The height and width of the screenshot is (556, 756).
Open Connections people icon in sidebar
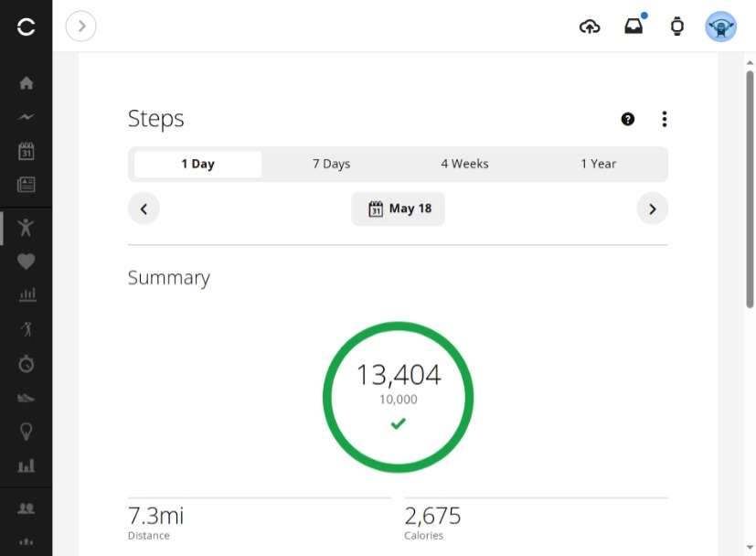(26, 508)
